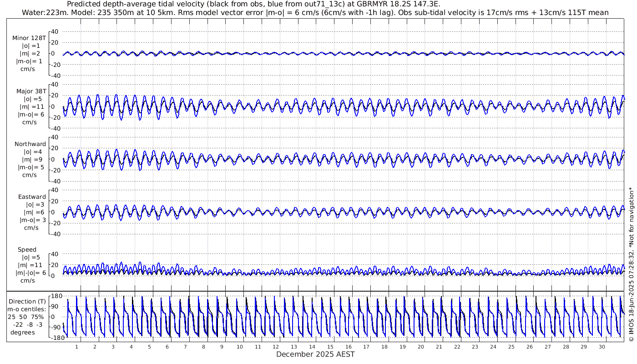Click day 27 on the date axis
Screen dimensions: 637x364
coord(547,346)
